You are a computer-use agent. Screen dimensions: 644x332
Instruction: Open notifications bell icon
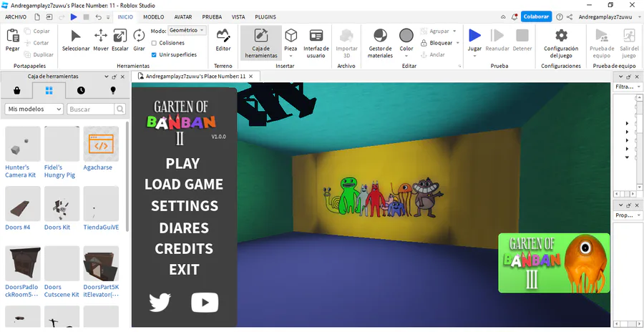[x=514, y=17]
